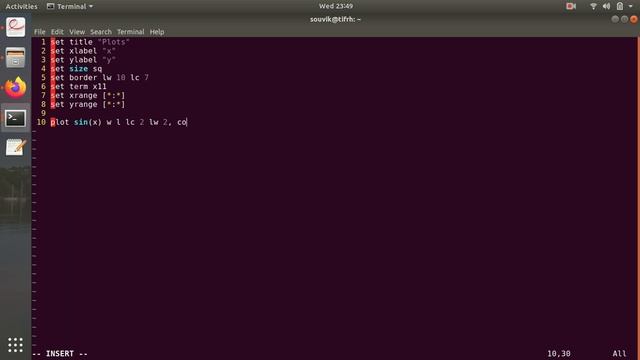Image resolution: width=640 pixels, height=360 pixels.
Task: Open the Edit menu
Action: pos(57,32)
